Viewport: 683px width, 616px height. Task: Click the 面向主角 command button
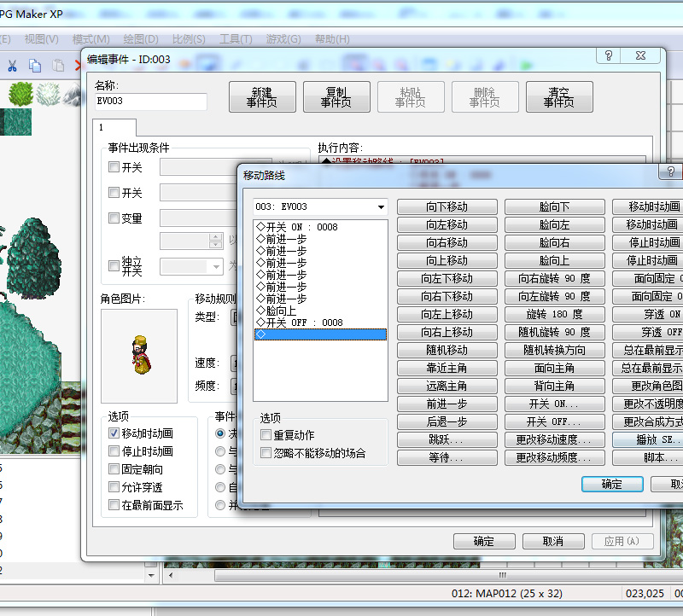(554, 369)
